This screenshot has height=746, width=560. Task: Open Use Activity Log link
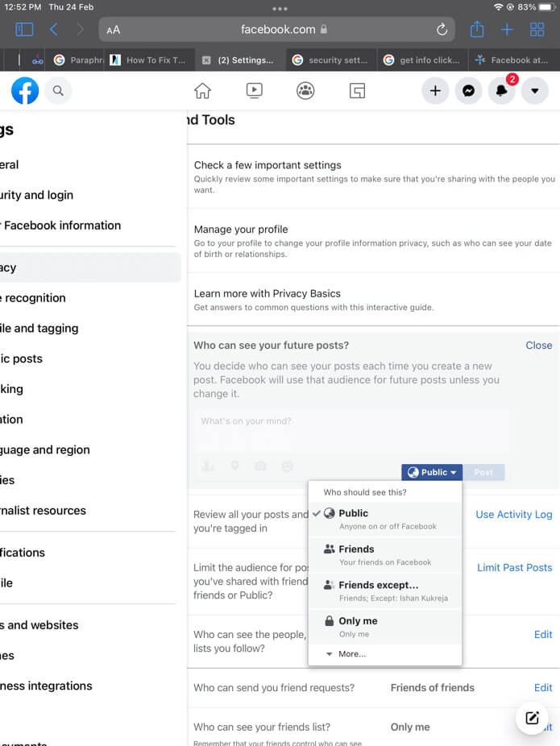[514, 514]
